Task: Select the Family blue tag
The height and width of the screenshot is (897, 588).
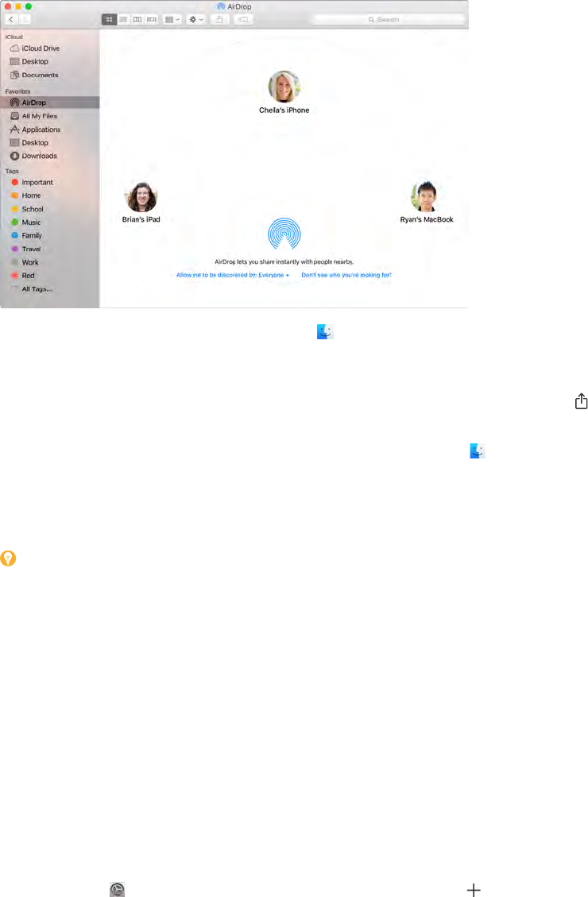Action: [27, 236]
